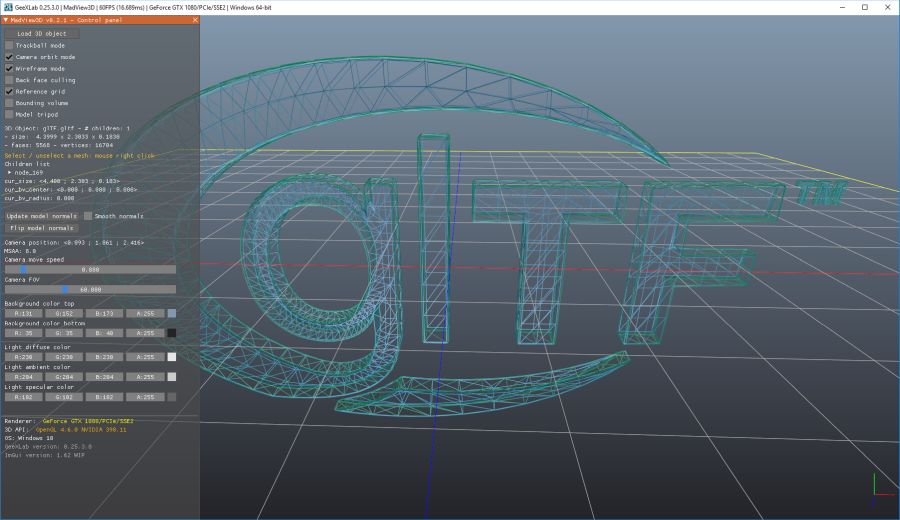Select Background color top A:255 field
900x520 pixels.
pyautogui.click(x=145, y=313)
